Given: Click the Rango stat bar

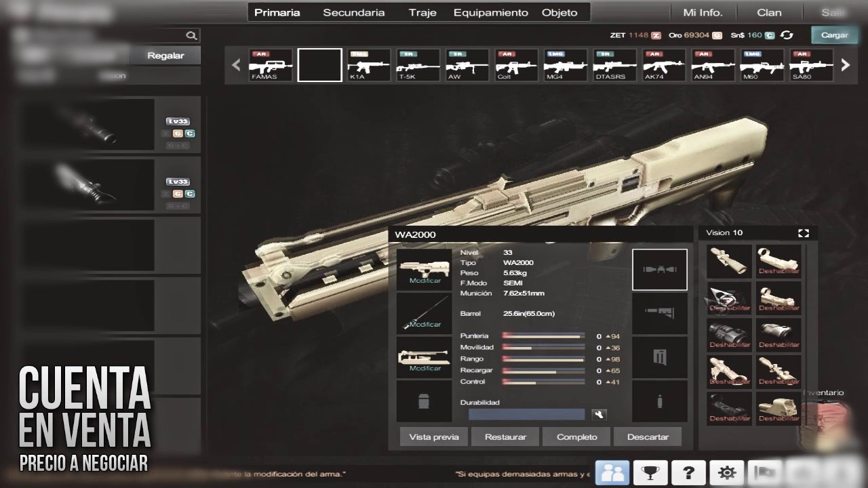Looking at the screenshot, I should [543, 359].
